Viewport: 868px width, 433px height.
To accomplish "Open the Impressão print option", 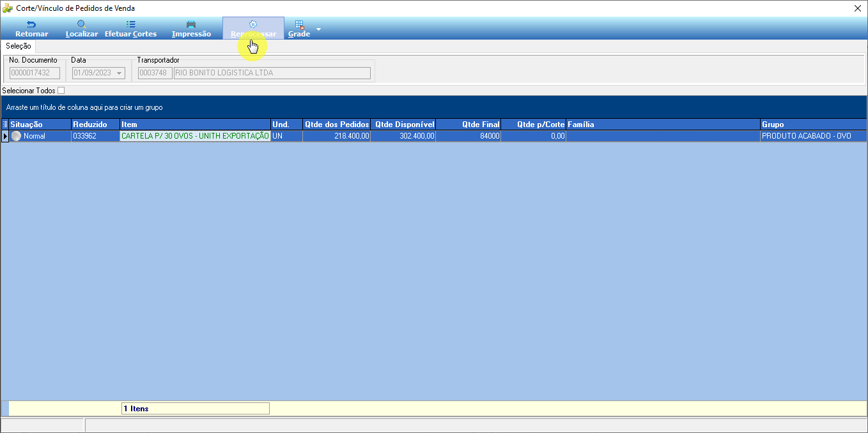I will point(191,29).
